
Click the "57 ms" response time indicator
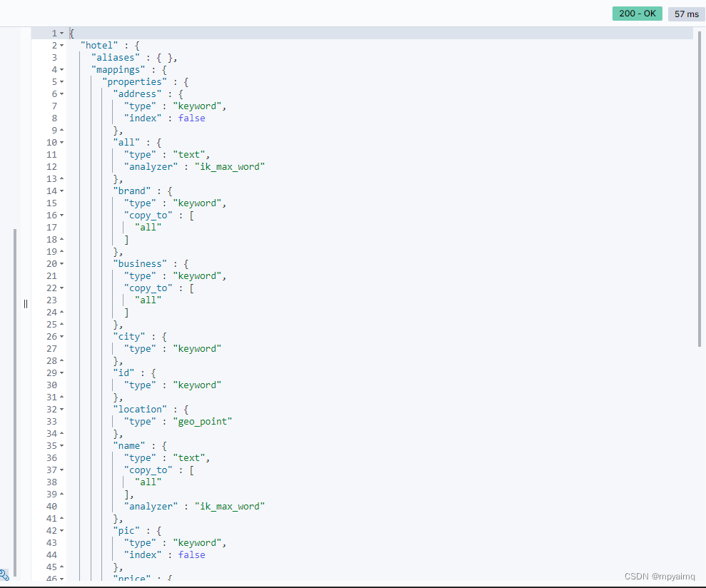[x=685, y=14]
